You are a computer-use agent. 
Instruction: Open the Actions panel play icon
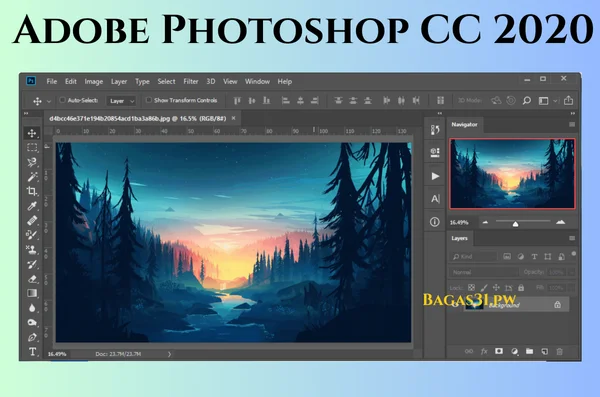click(435, 176)
